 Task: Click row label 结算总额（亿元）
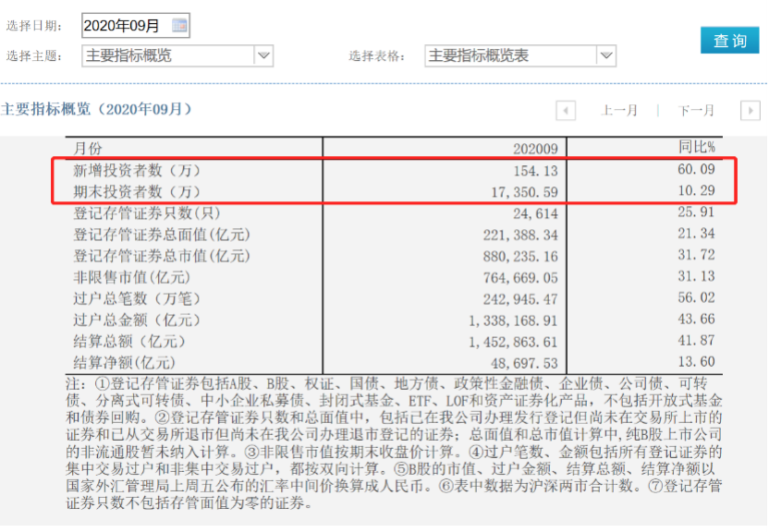tap(129, 342)
